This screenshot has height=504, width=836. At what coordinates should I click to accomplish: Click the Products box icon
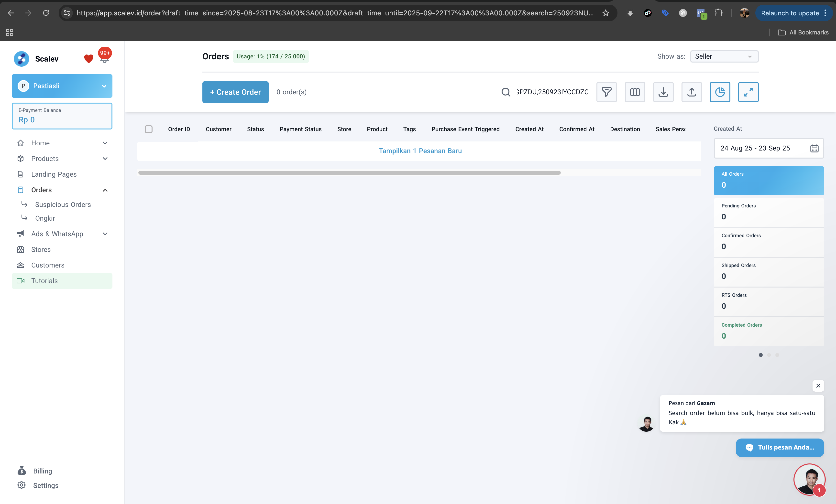[21, 158]
